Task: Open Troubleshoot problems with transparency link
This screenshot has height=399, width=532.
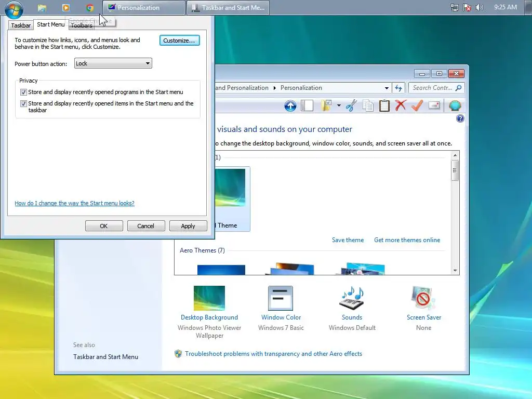Action: click(273, 354)
